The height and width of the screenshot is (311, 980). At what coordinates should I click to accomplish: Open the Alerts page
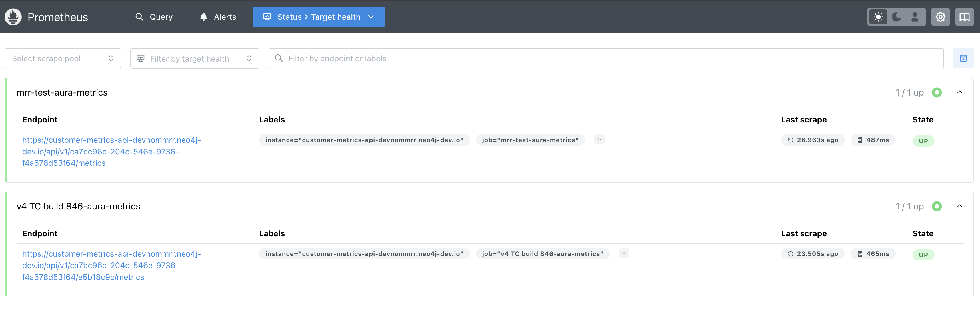218,17
